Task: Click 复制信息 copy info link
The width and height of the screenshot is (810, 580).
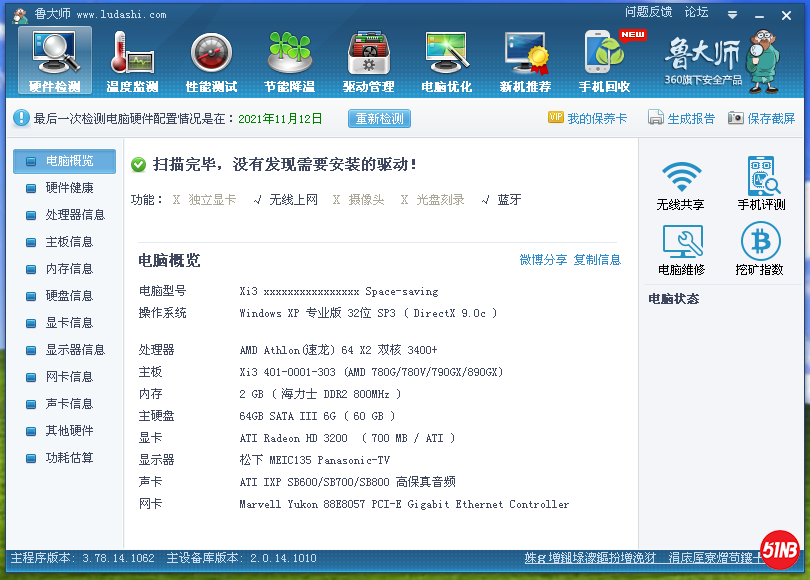Action: coord(597,260)
